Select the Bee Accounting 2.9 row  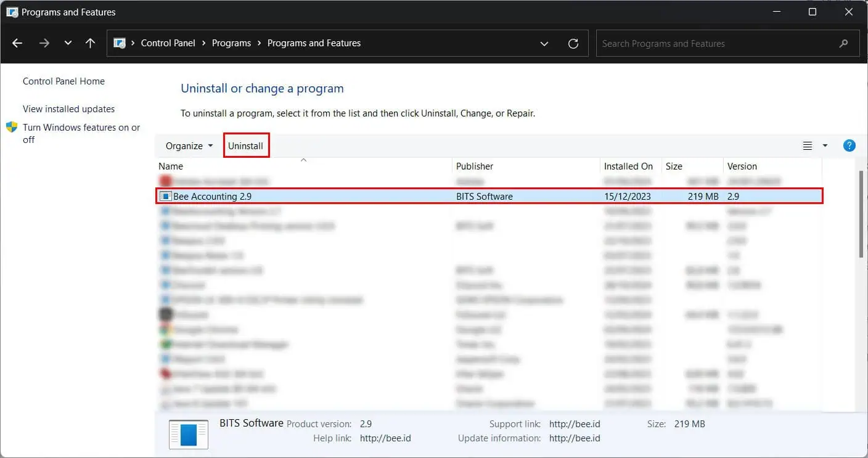click(489, 196)
